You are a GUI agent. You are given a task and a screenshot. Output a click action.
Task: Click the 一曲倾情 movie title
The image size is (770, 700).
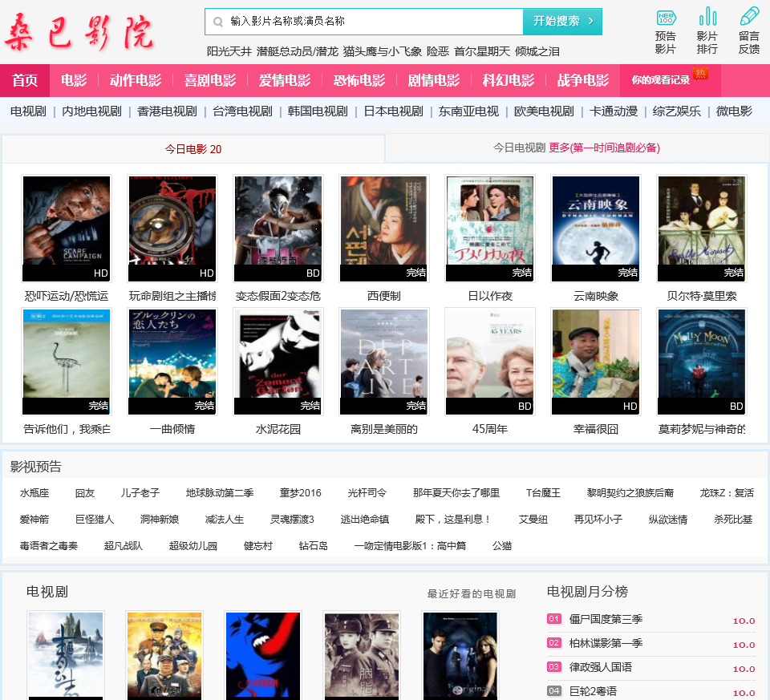point(172,429)
